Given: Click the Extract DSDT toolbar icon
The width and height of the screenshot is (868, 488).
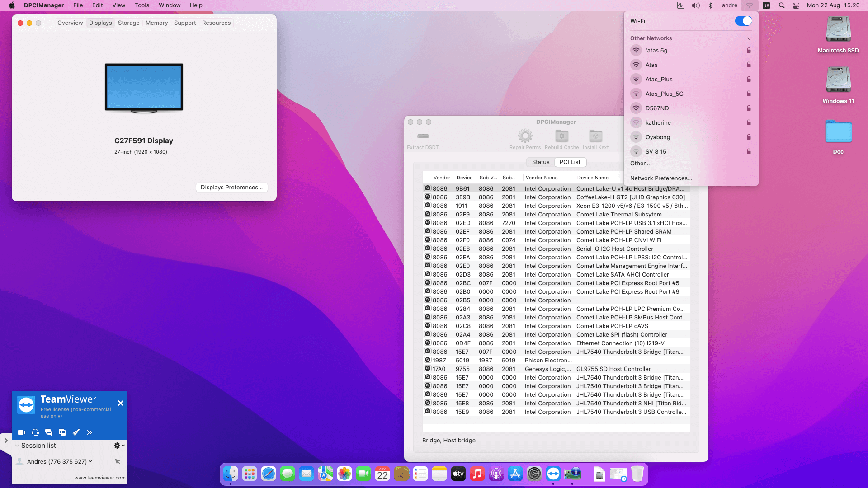Looking at the screenshot, I should pos(423,136).
